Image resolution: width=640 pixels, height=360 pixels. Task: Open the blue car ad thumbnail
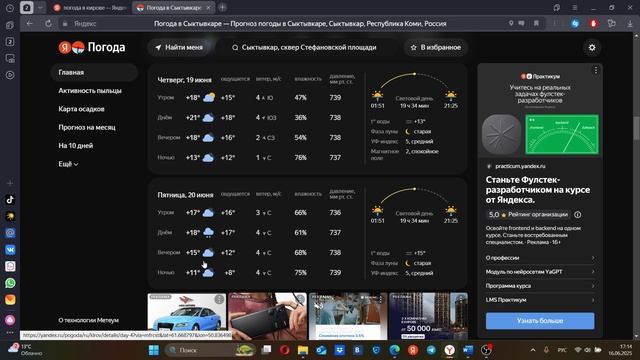point(187,316)
